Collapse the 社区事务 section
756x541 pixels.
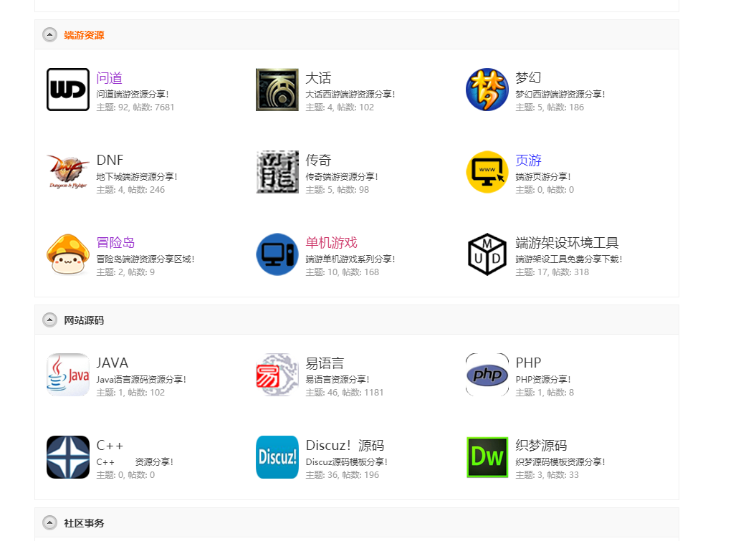pyautogui.click(x=49, y=523)
